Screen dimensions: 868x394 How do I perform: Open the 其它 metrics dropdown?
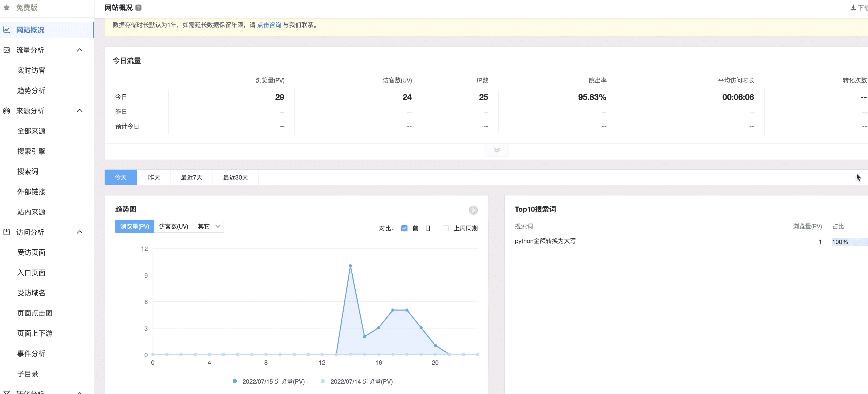pyautogui.click(x=208, y=226)
